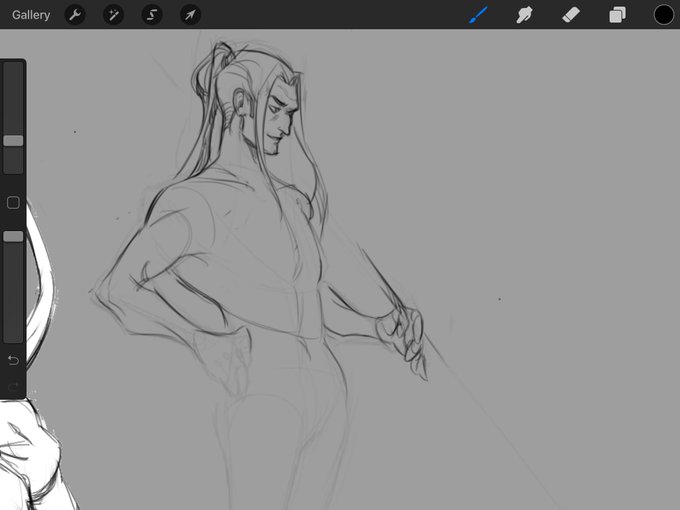Screen dimensions: 680x510
Task: Open the Actions wrench menu
Action: [x=75, y=15]
